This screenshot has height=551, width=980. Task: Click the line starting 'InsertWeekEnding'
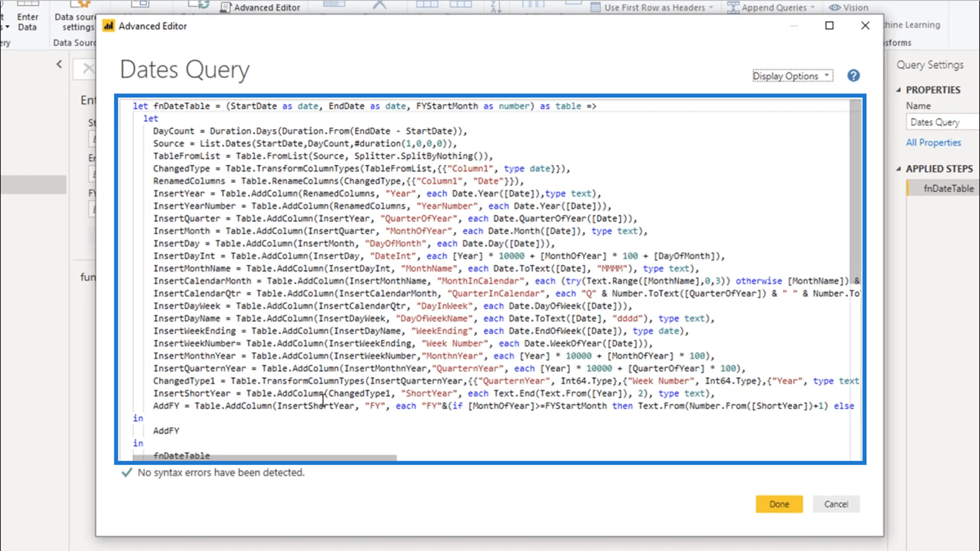click(421, 331)
